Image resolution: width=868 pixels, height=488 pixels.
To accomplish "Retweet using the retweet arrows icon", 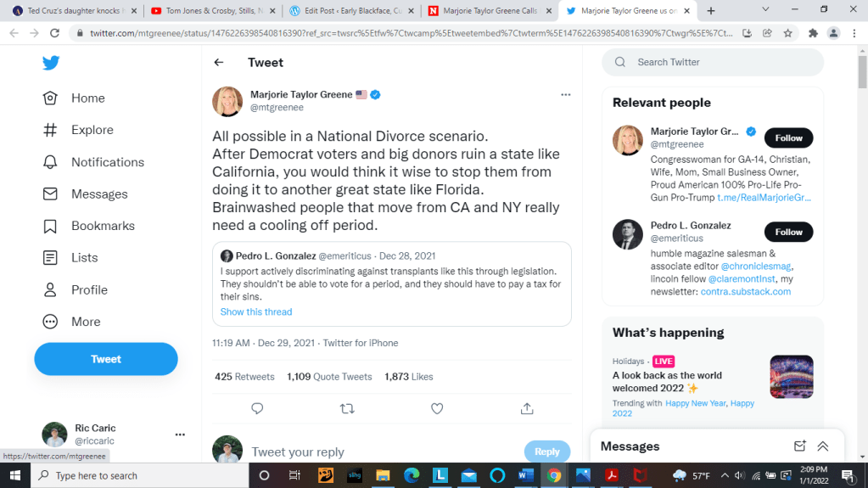I will [347, 408].
